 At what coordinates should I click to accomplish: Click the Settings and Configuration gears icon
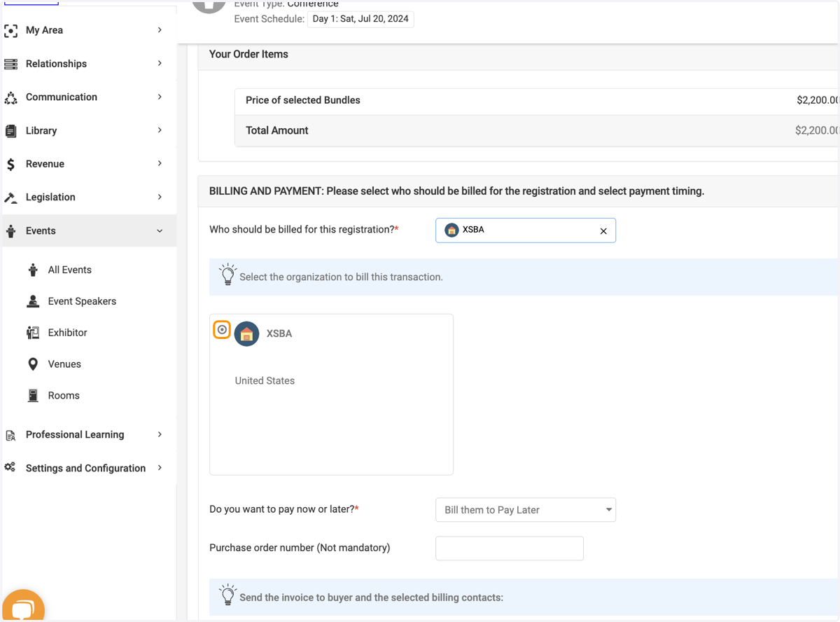[10, 467]
